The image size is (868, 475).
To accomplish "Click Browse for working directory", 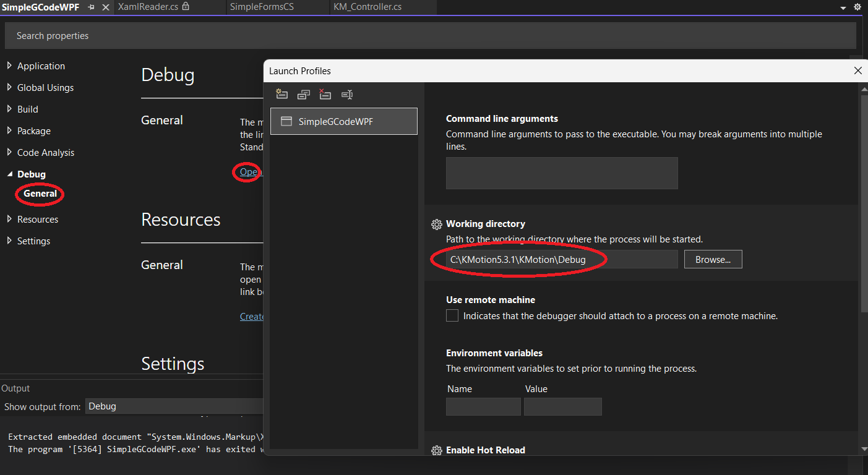I will point(713,260).
